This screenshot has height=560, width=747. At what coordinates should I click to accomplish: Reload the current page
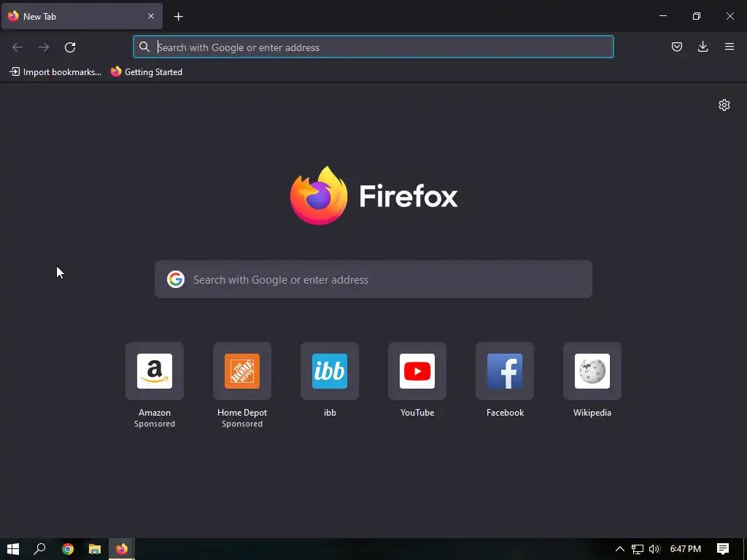[70, 47]
